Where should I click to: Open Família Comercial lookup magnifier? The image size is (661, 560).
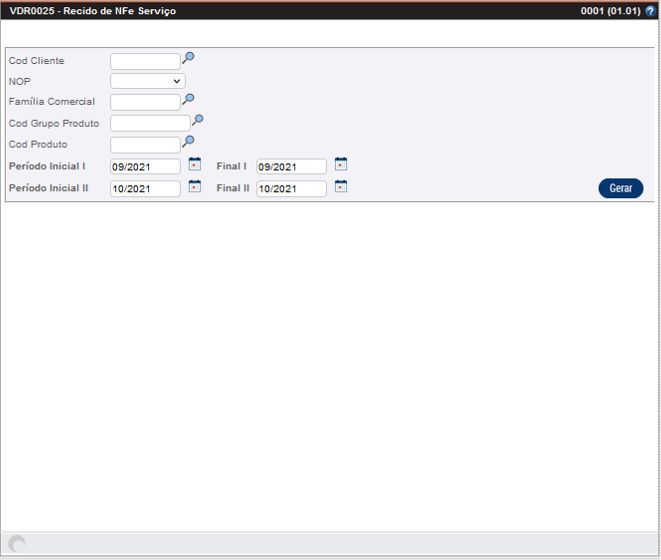pos(188,100)
